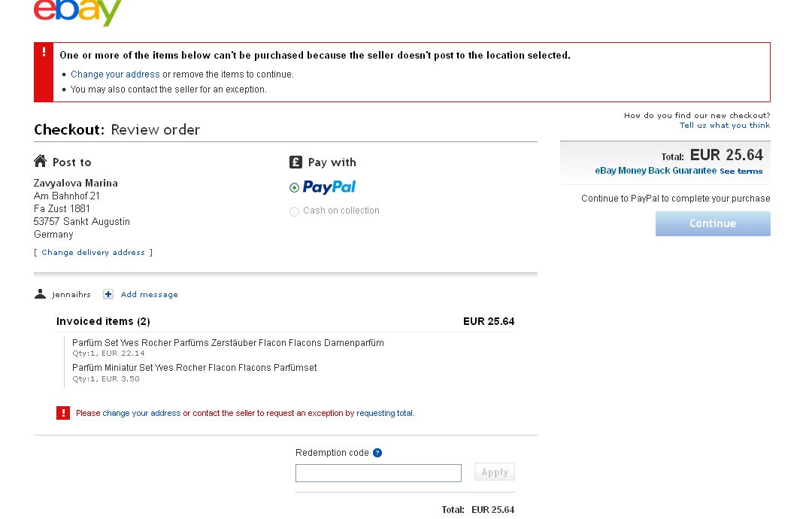Select Cash on collection radio option
This screenshot has height=519, width=812.
coord(294,211)
